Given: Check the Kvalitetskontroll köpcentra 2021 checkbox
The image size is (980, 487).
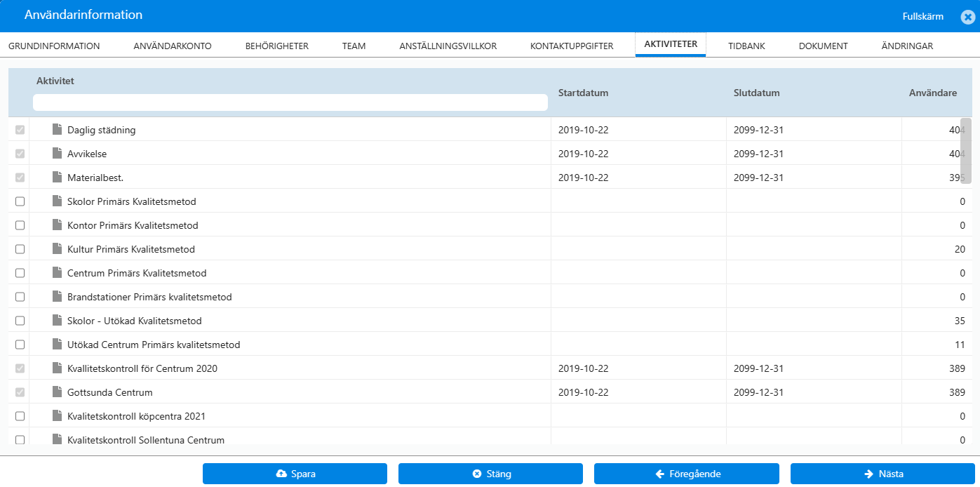Looking at the screenshot, I should tap(20, 416).
